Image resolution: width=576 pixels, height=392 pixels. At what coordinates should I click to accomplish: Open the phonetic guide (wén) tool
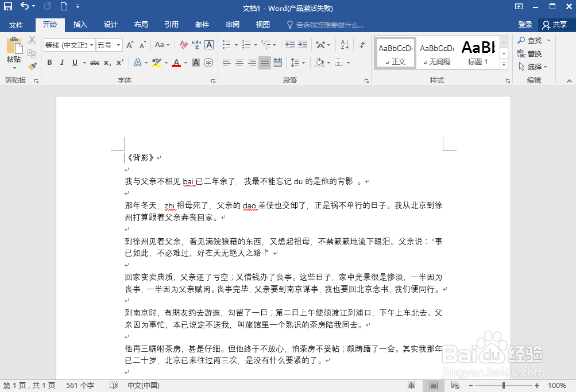pos(196,45)
